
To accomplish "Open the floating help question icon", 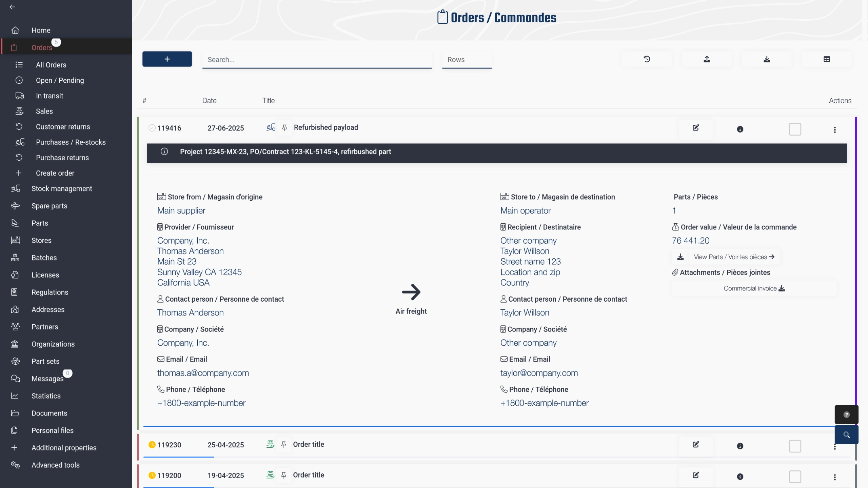I will coord(846,414).
